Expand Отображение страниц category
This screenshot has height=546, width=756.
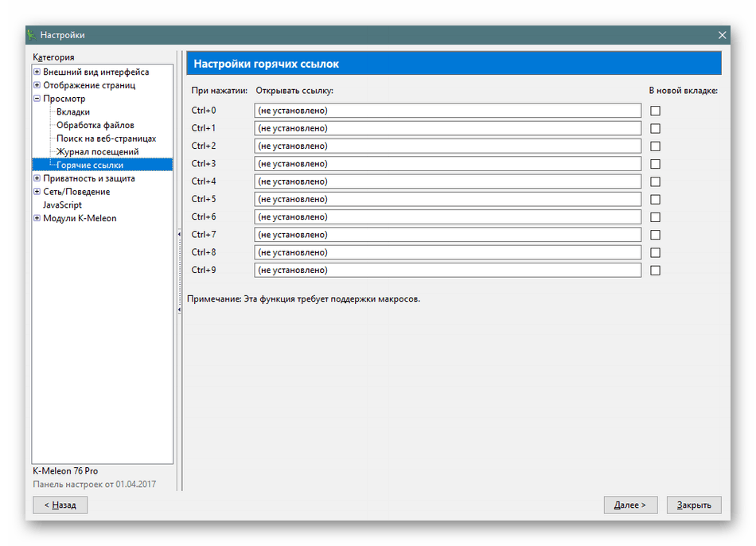tap(37, 85)
